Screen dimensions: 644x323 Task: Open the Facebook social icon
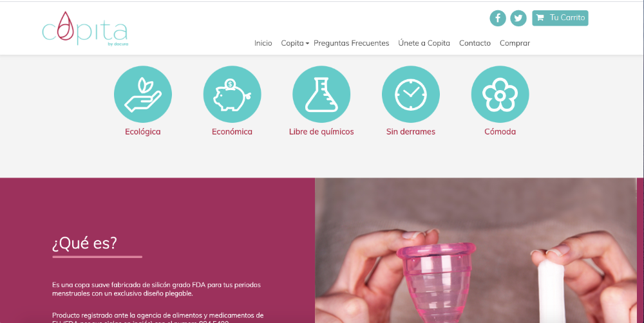point(498,18)
